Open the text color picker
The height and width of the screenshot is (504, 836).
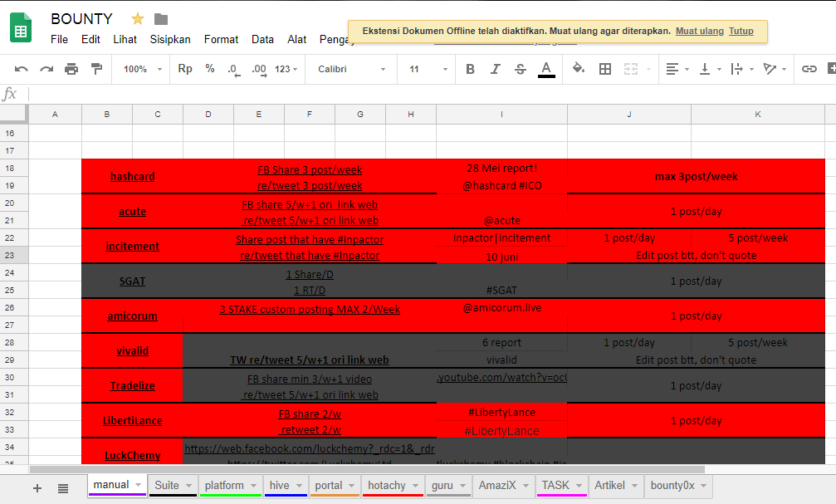tap(546, 69)
